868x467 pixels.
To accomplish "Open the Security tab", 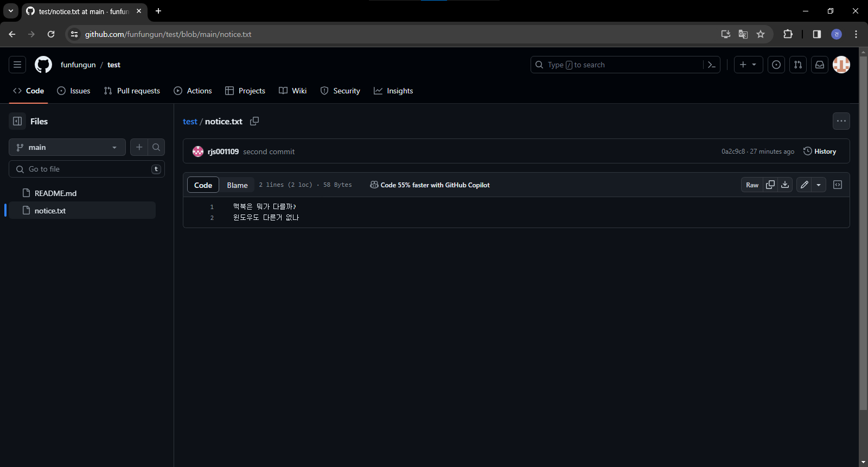I will 340,91.
